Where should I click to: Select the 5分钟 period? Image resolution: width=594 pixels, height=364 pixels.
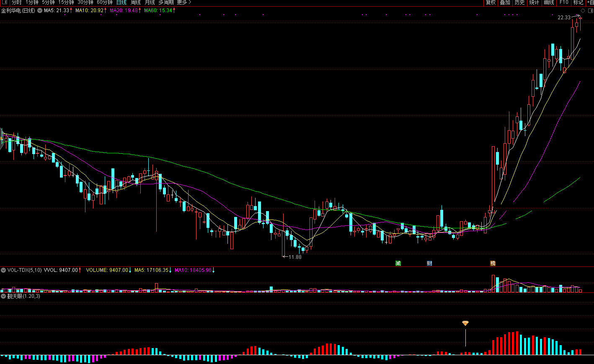pyautogui.click(x=48, y=3)
